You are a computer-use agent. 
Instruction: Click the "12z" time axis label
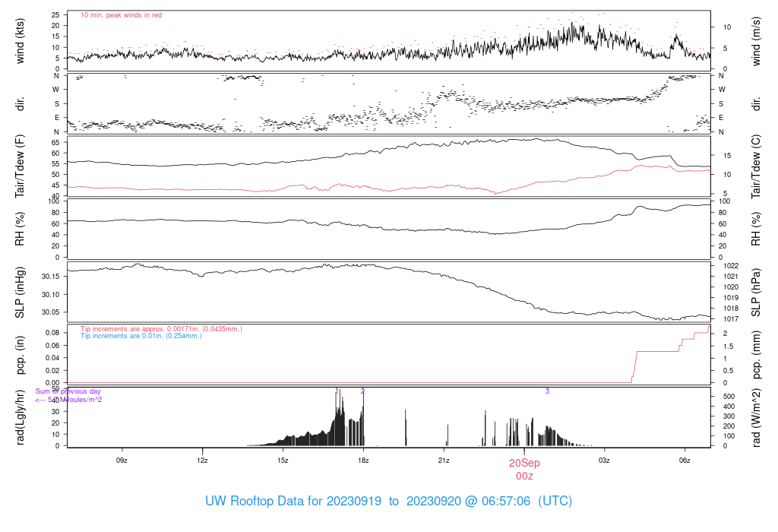[x=202, y=460]
